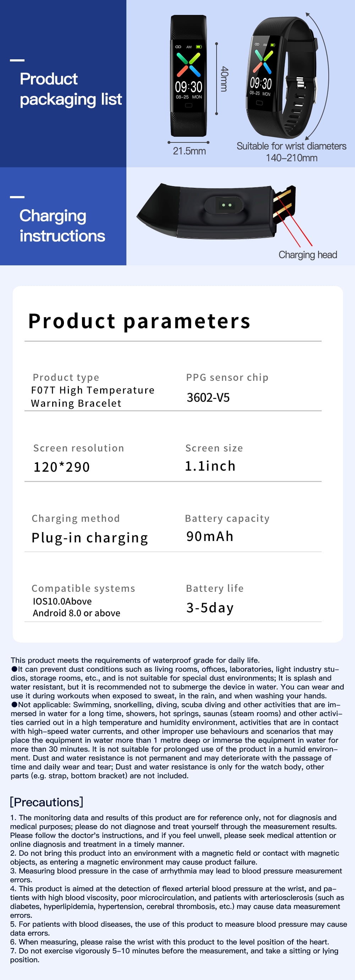Click the 'Product packaging list' heading

point(71,89)
